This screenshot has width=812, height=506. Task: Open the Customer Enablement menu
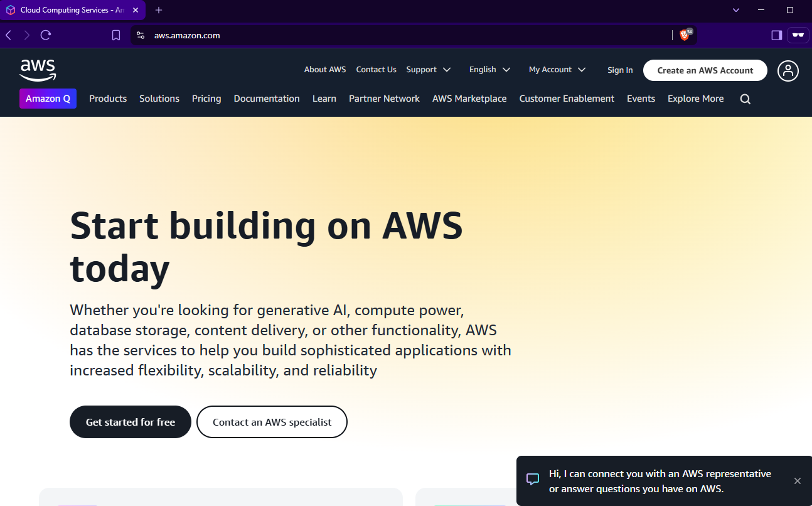[567, 99]
